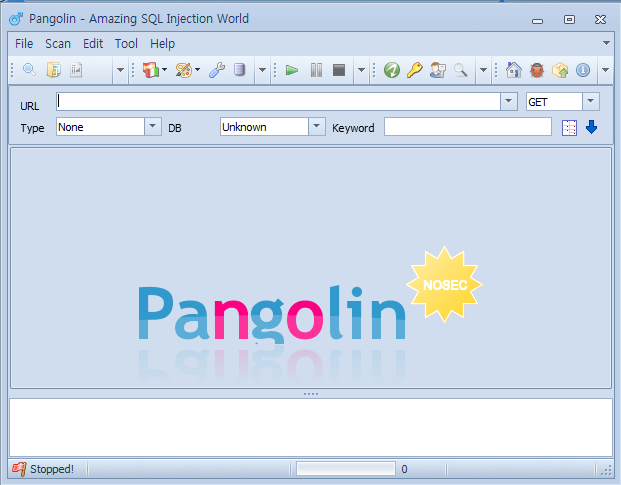The image size is (621, 485).
Task: Open flag icon dropdown arrow
Action: [x=164, y=70]
